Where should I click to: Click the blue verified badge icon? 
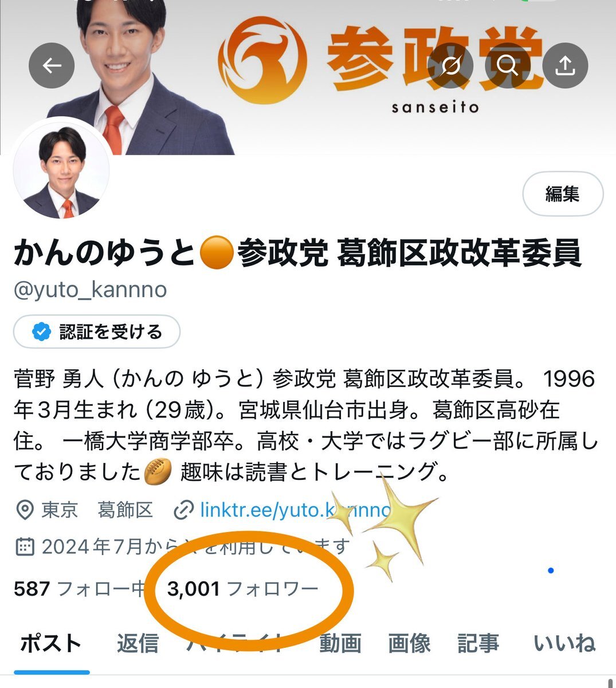click(41, 331)
